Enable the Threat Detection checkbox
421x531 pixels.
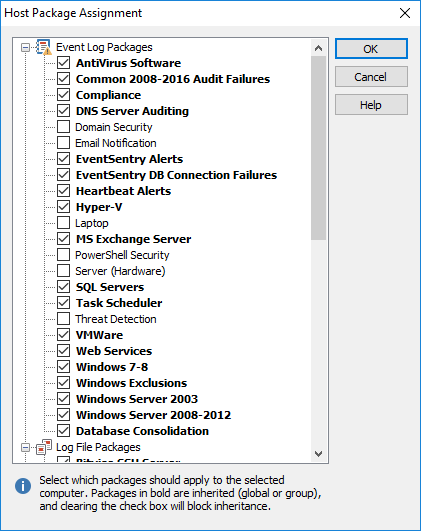pos(64,319)
